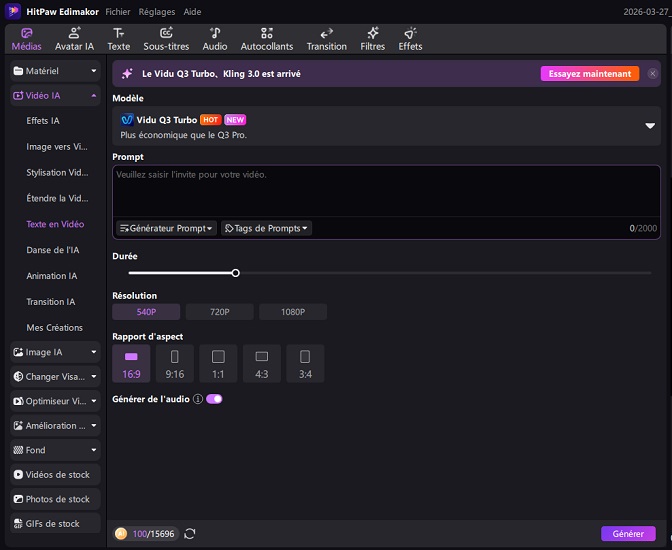Open the Autocollants stickers panel
The height and width of the screenshot is (550, 672).
[x=267, y=38]
